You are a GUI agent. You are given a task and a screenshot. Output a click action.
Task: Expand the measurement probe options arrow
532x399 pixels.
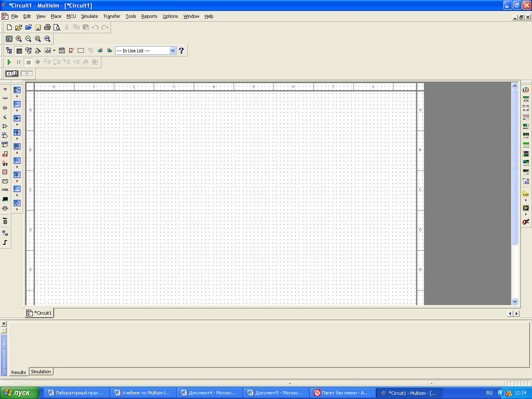click(526, 200)
